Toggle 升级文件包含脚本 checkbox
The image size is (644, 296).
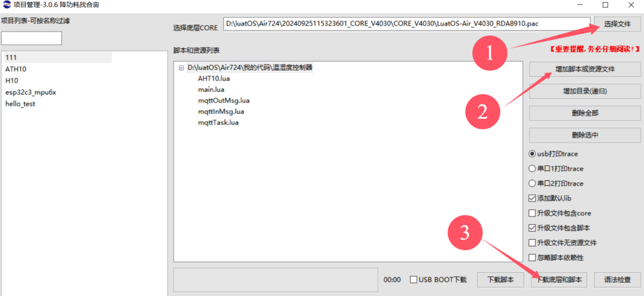pos(532,228)
